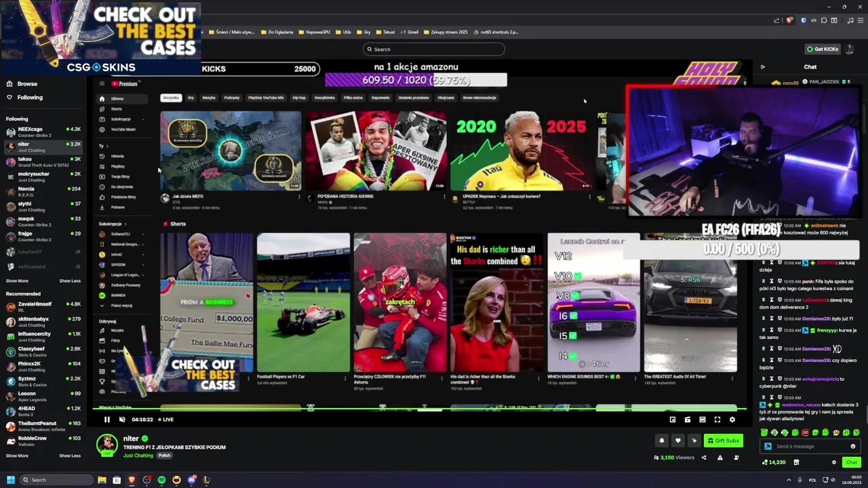Open mokrysuchar channel in the sidebar
The width and height of the screenshot is (868, 488).
tap(43, 176)
